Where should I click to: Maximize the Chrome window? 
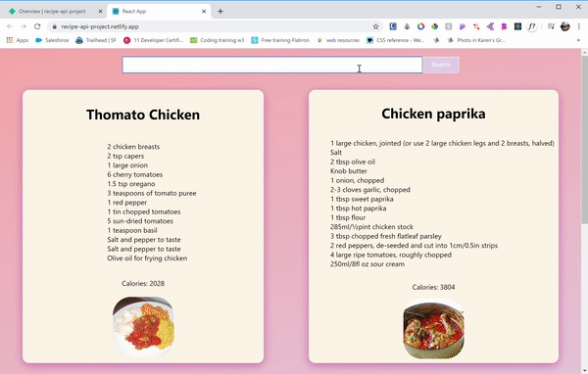(559, 7)
